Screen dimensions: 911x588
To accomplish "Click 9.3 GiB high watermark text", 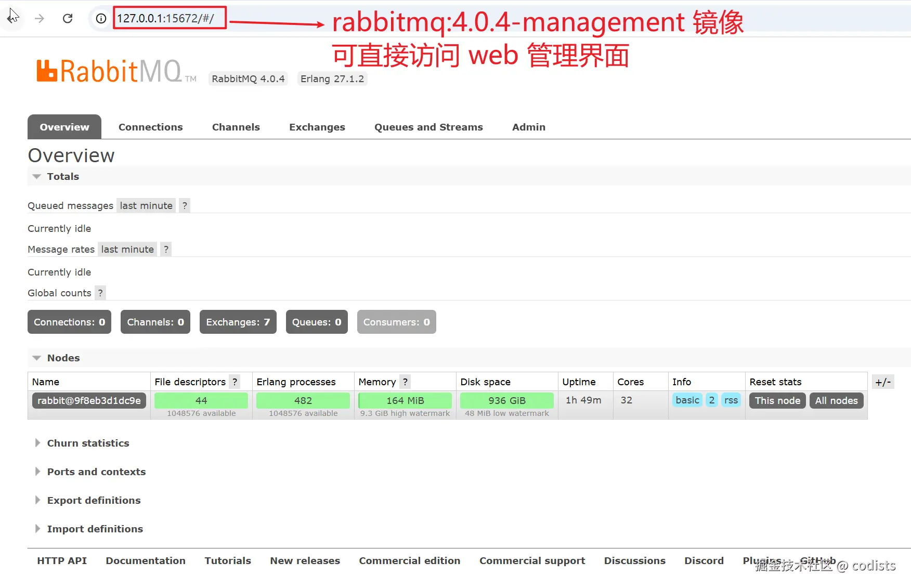I will (405, 413).
